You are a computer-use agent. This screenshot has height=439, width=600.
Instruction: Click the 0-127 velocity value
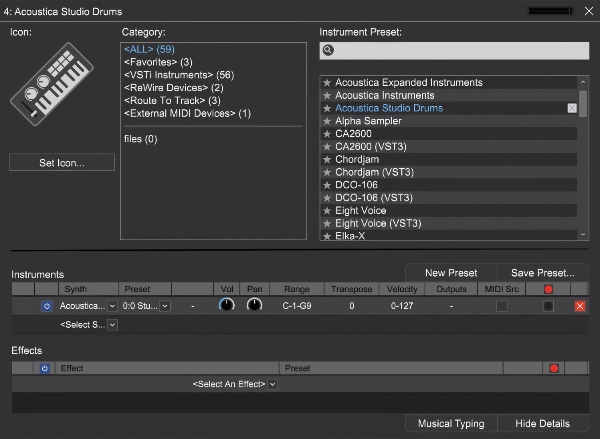(402, 306)
